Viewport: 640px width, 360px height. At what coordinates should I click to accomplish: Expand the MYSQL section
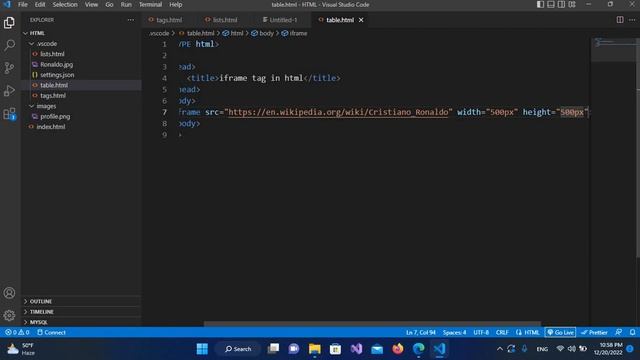pos(39,322)
